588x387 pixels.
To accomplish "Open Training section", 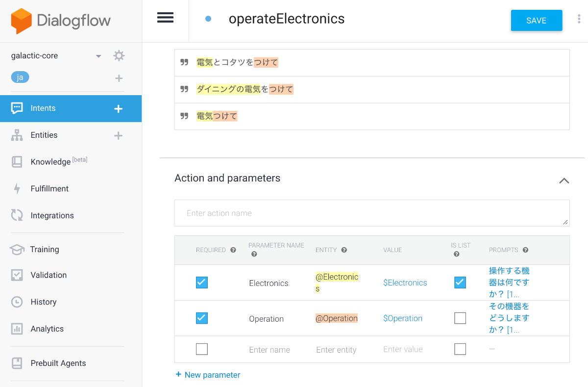I will click(45, 249).
